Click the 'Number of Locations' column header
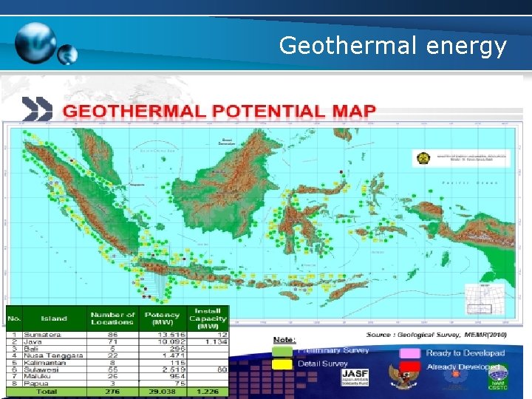The width and height of the screenshot is (532, 399). click(112, 318)
